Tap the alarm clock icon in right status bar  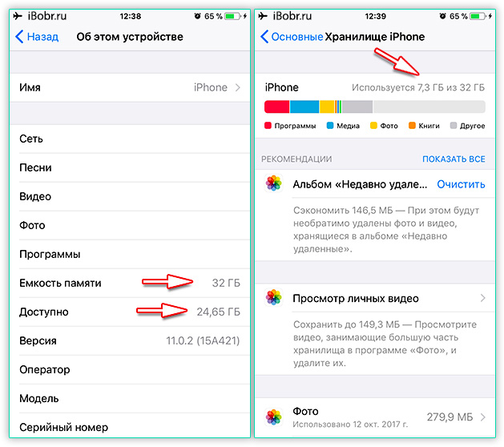(x=442, y=16)
